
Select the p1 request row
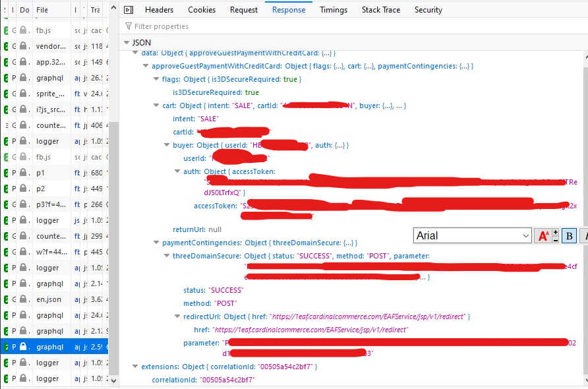tap(55, 173)
